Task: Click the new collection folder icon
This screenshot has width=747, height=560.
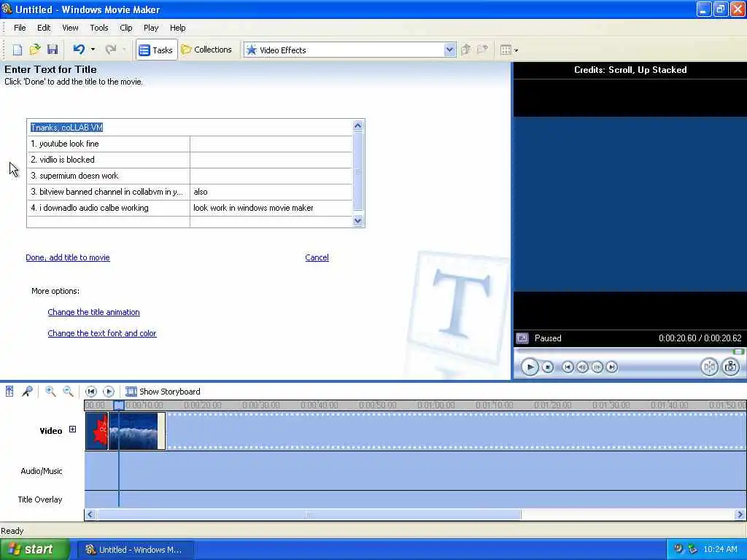Action: pos(483,50)
